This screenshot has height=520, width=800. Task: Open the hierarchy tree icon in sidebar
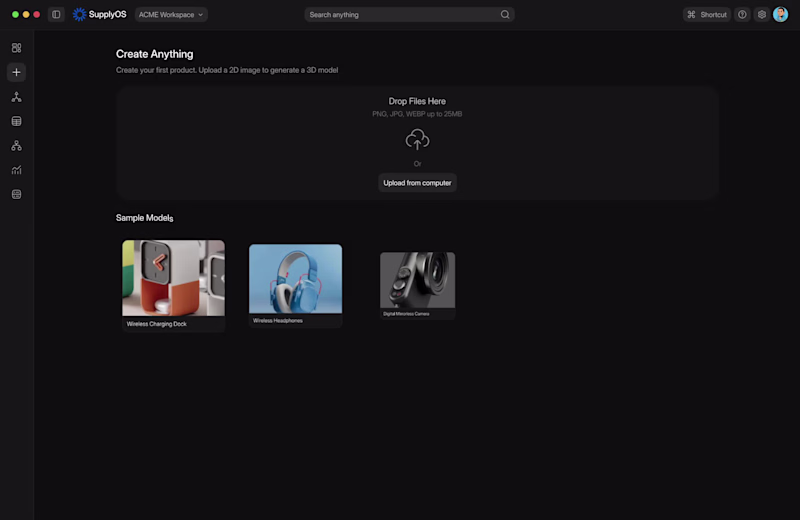click(x=16, y=96)
